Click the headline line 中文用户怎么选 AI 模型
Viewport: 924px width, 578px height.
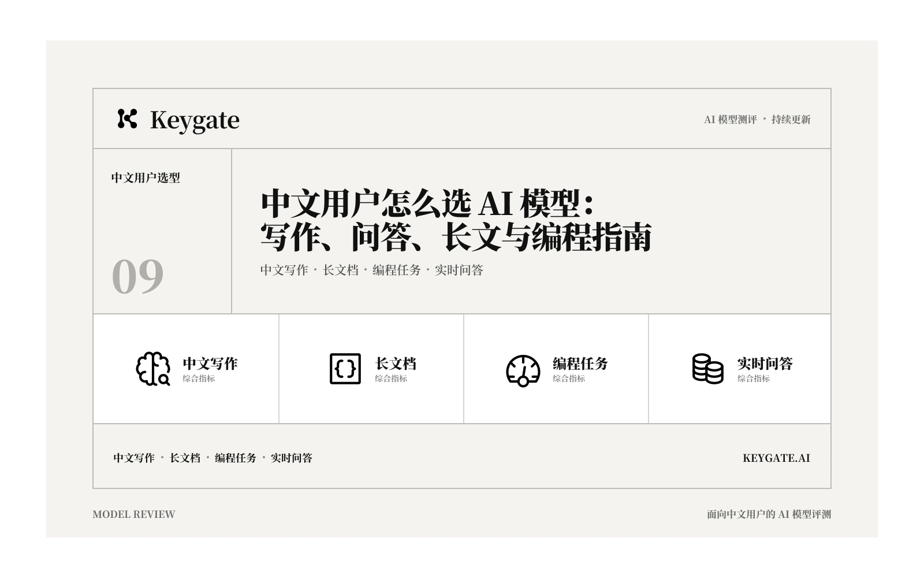tap(427, 203)
